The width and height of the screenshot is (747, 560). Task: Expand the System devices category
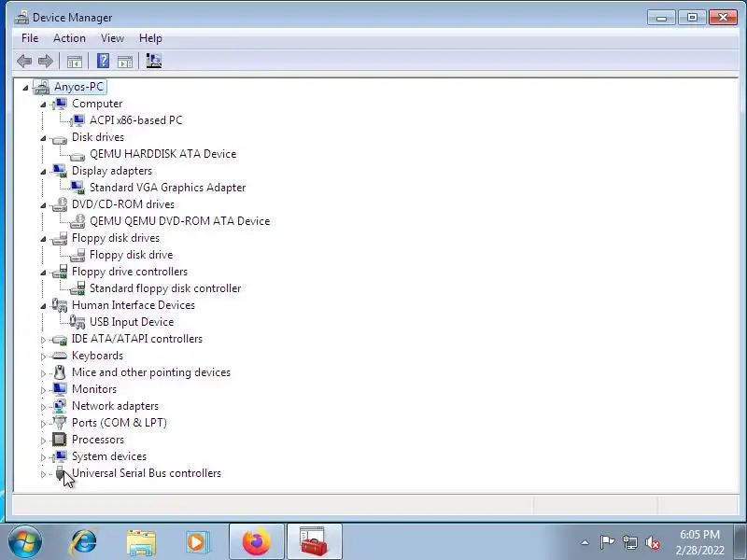click(43, 457)
